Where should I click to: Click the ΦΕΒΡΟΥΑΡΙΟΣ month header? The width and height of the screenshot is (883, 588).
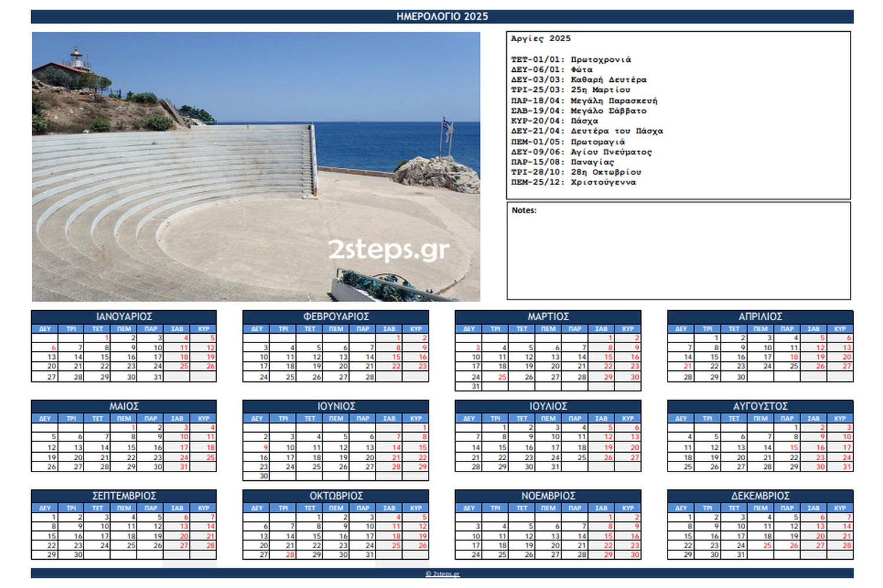coord(336,317)
